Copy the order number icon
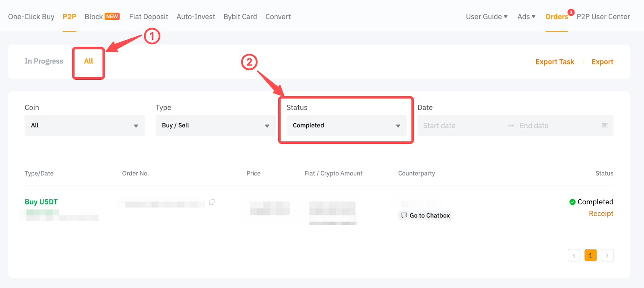Image resolution: width=644 pixels, height=288 pixels. (212, 202)
